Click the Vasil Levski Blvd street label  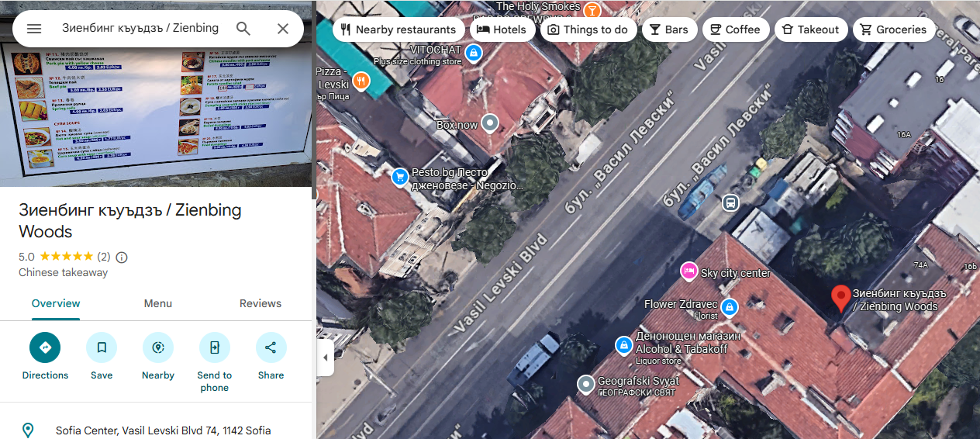tap(502, 283)
